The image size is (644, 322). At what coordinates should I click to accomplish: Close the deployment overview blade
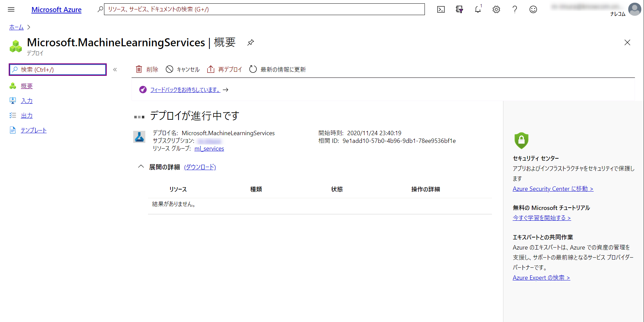point(627,43)
